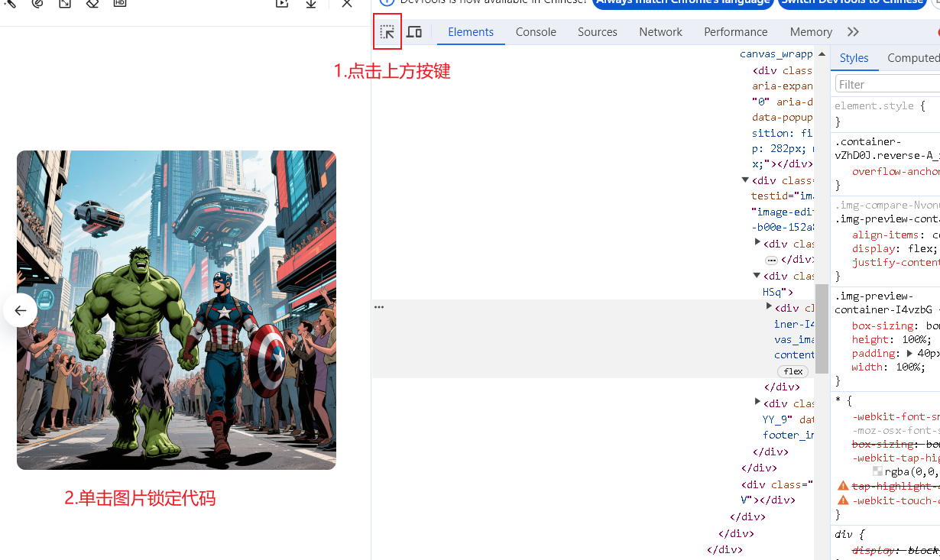Select the data-popup attribute line

pyautogui.click(x=783, y=118)
